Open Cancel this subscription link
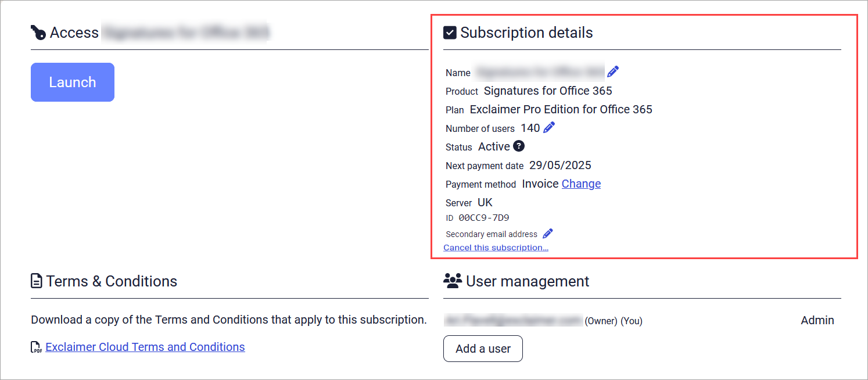The height and width of the screenshot is (380, 868). [496, 247]
